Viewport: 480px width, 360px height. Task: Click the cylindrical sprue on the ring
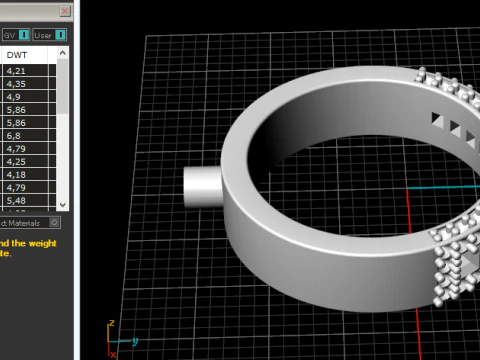coord(203,187)
